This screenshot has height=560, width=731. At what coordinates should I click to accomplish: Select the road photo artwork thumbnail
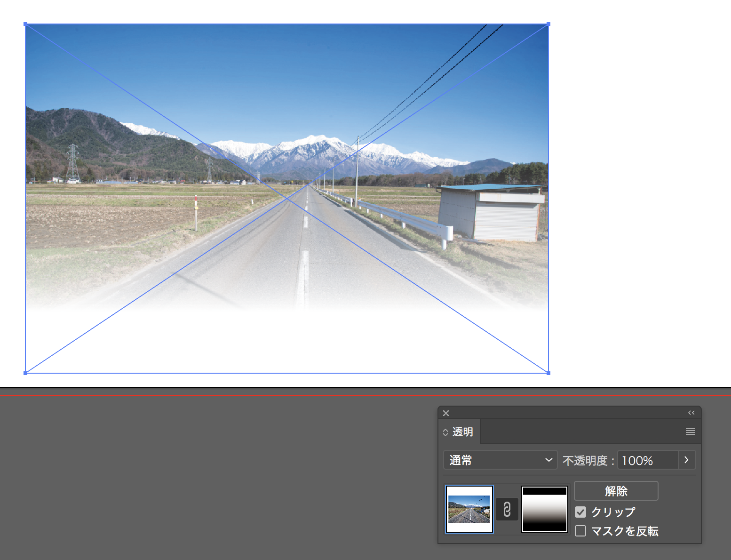pyautogui.click(x=469, y=509)
